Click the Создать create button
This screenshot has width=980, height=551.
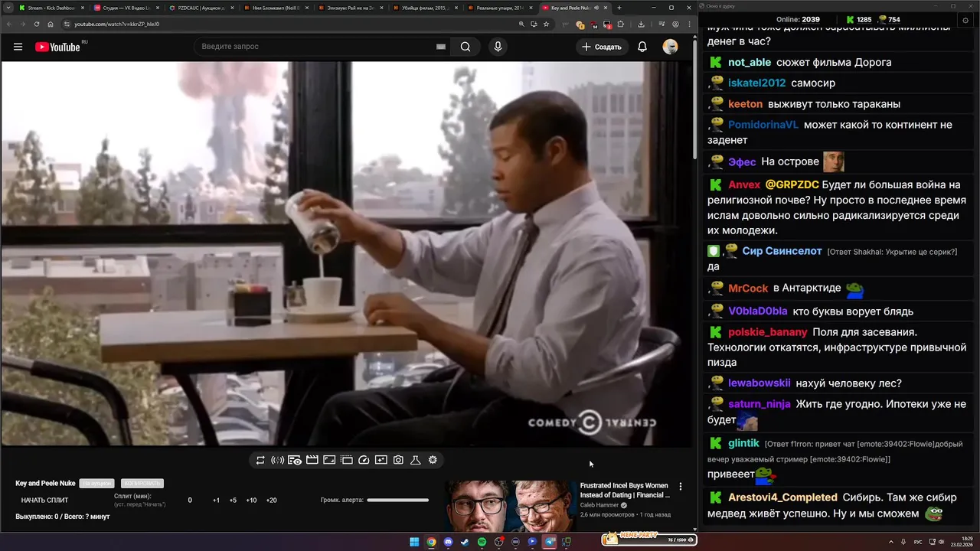point(602,47)
